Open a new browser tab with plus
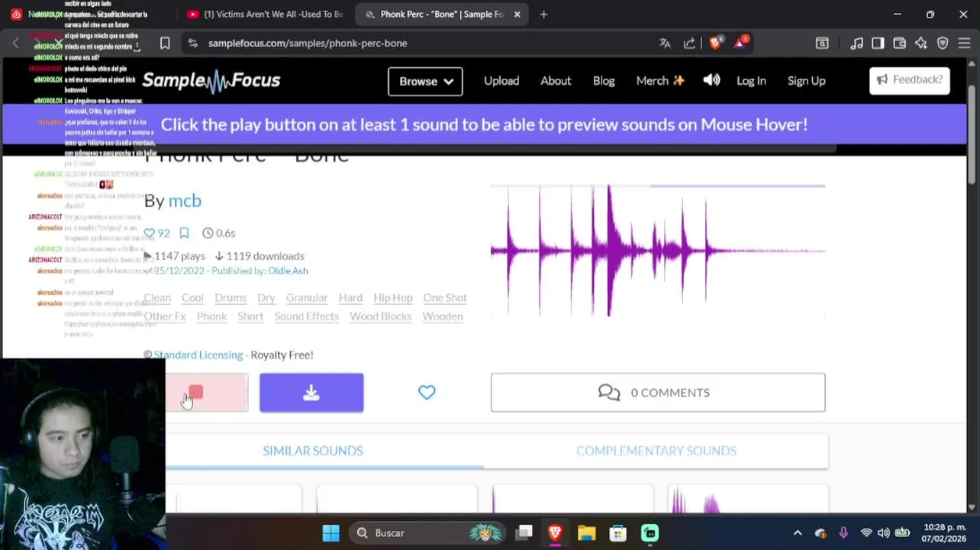 point(543,15)
